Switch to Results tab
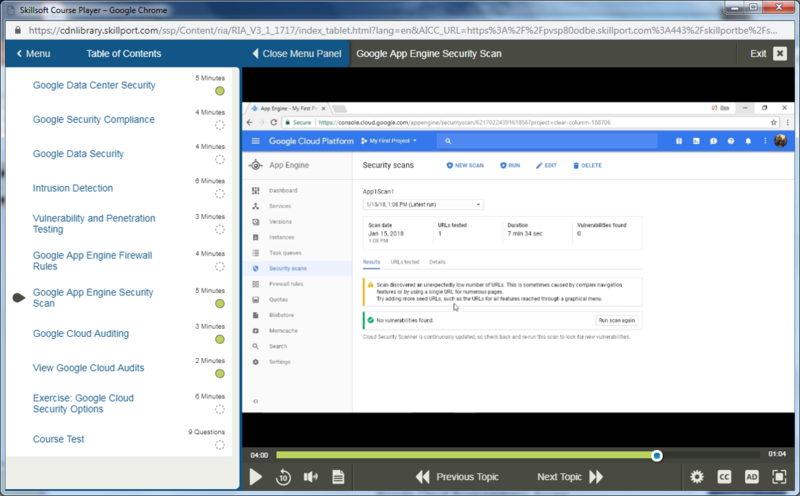 pyautogui.click(x=371, y=262)
